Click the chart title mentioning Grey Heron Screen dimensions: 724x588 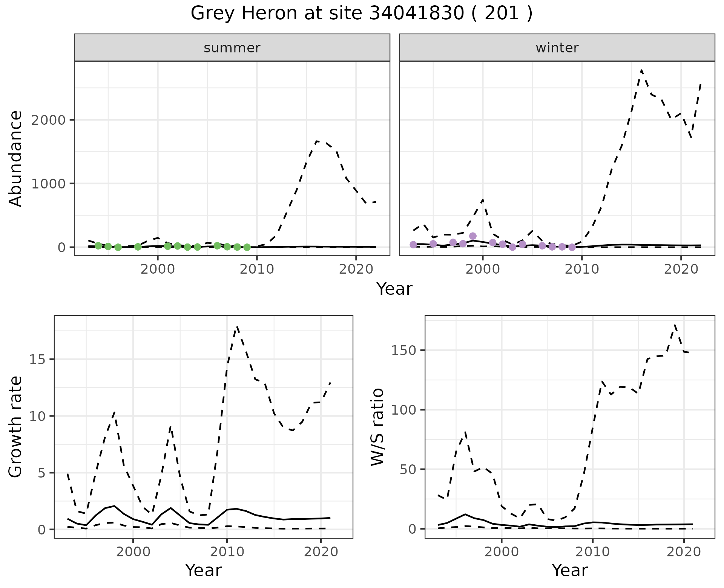[361, 14]
